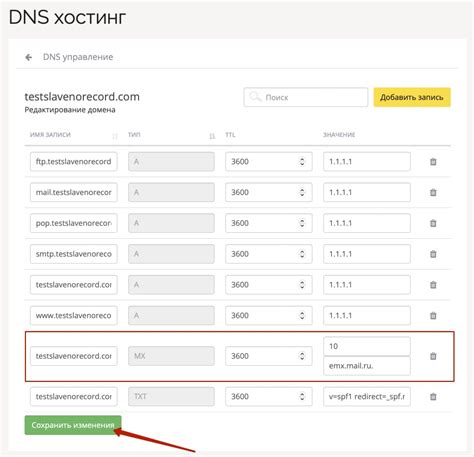Delete the www.testslavenorecord A record

(x=433, y=316)
